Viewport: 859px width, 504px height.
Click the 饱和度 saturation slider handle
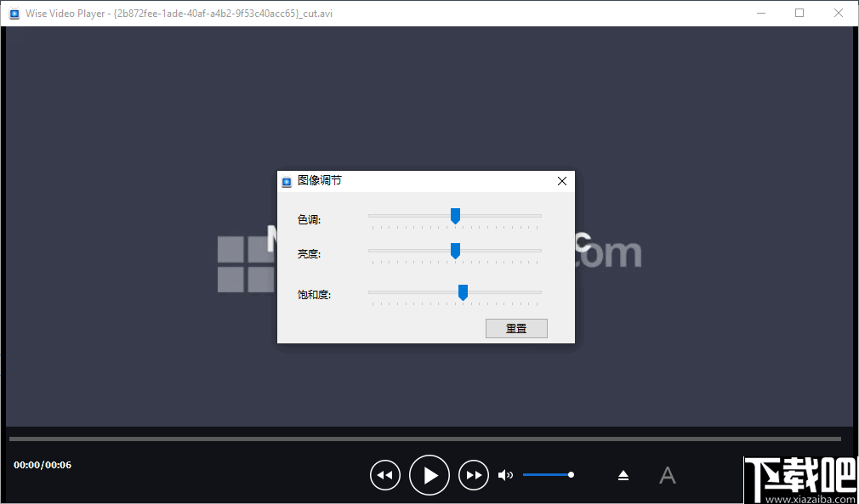(462, 292)
